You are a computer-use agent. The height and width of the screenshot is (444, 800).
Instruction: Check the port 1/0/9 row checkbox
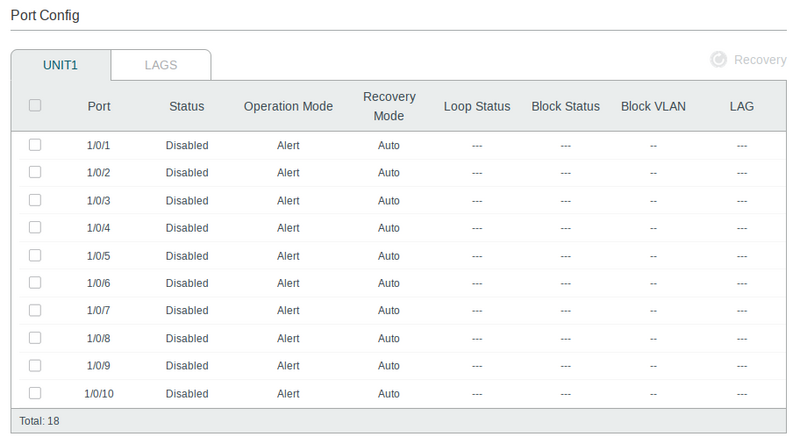tap(35, 365)
